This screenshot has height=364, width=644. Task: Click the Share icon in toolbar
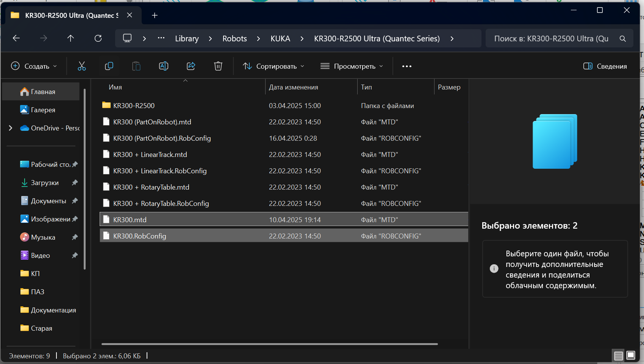(191, 66)
